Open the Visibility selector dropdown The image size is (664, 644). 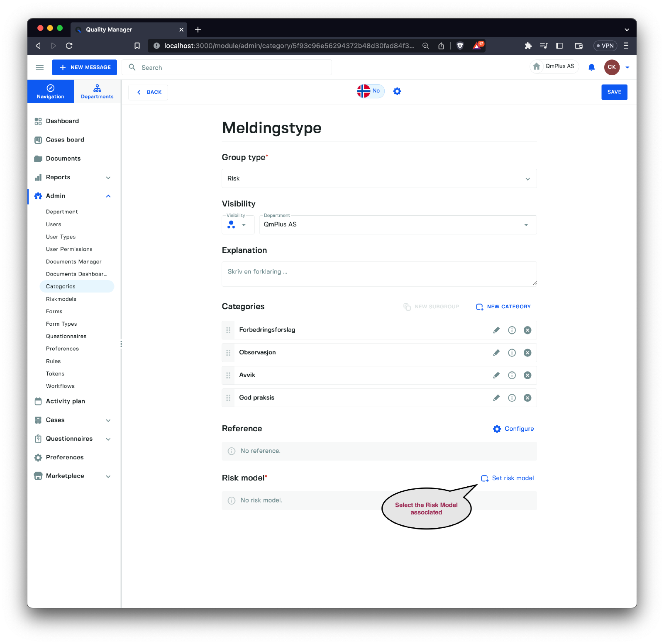[238, 224]
